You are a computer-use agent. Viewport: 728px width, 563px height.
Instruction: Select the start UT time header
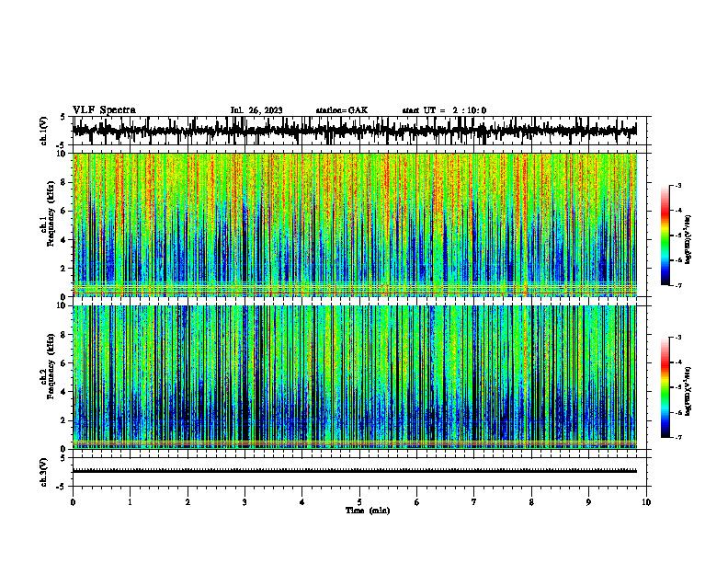(x=444, y=110)
